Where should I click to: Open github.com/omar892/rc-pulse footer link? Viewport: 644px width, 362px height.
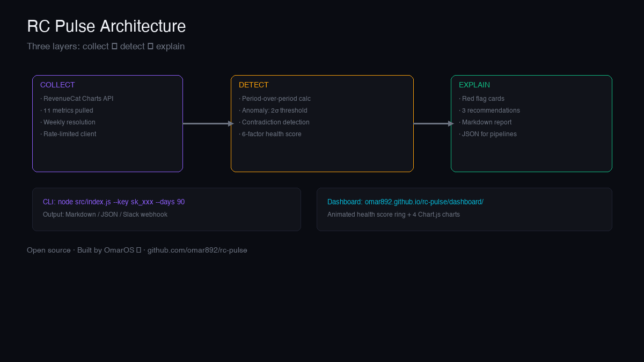tap(197, 250)
